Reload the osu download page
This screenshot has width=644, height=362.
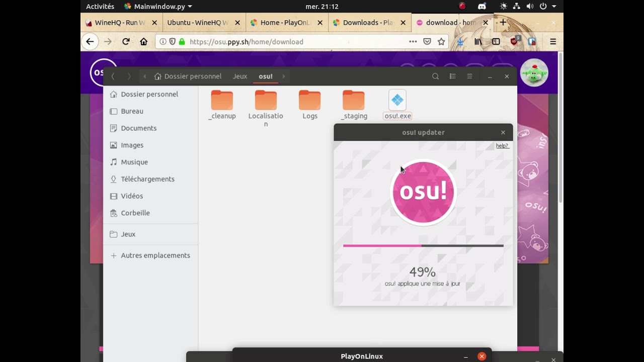126,42
